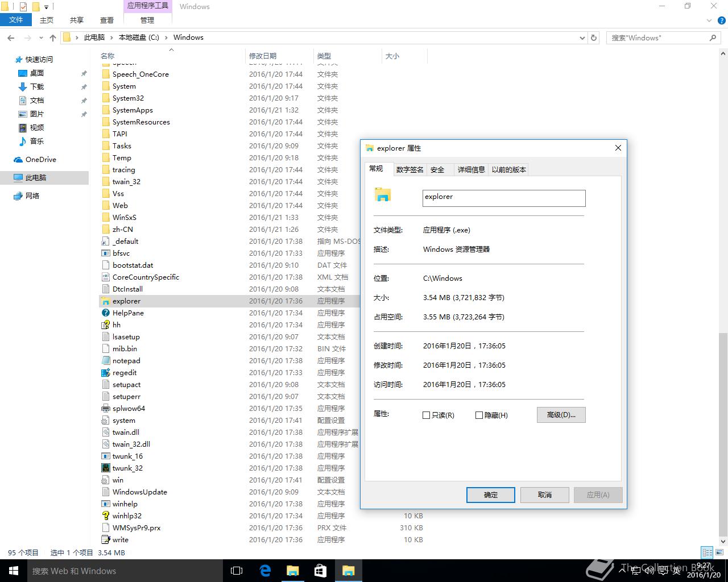The height and width of the screenshot is (582, 728).
Task: Open 图片 in navigation pane
Action: point(37,114)
